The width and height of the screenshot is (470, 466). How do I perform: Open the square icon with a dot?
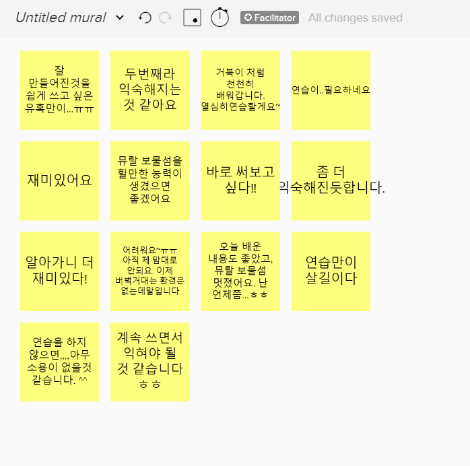192,17
